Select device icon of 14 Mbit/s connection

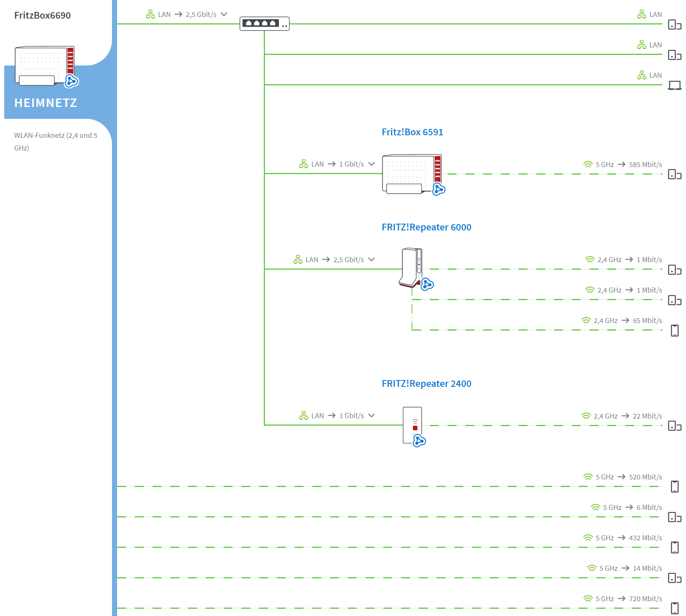click(675, 578)
